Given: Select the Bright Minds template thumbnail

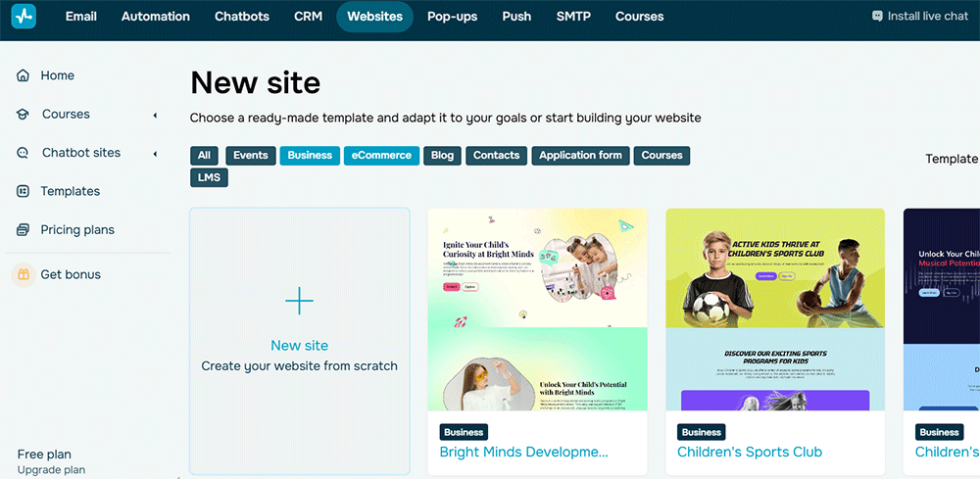Looking at the screenshot, I should (537, 310).
